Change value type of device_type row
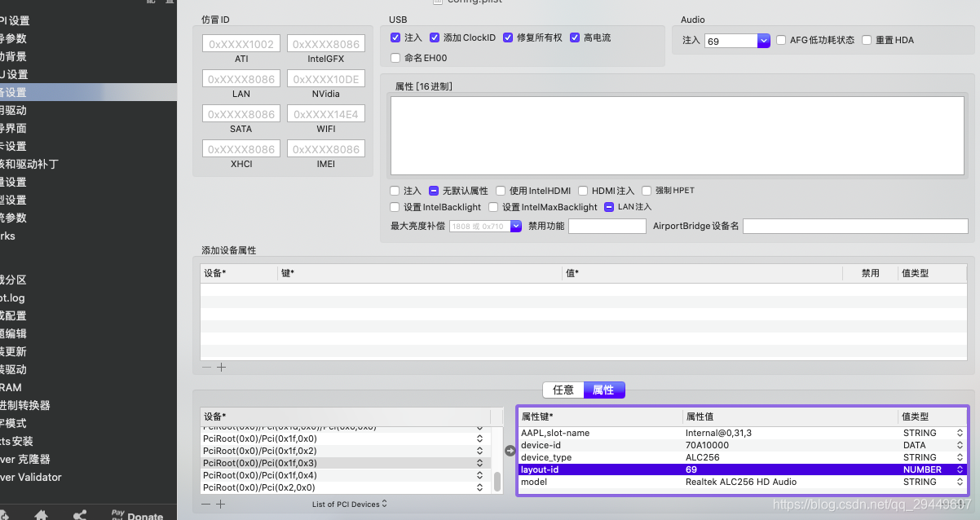 point(960,457)
